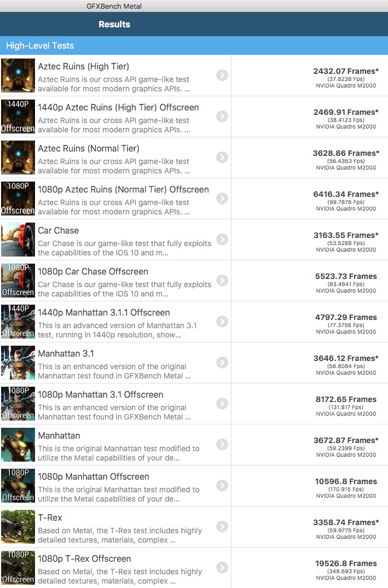
Task: Click 1080p Aztec Ruins (Normal Tier) Offscreen title
Action: pyautogui.click(x=123, y=190)
